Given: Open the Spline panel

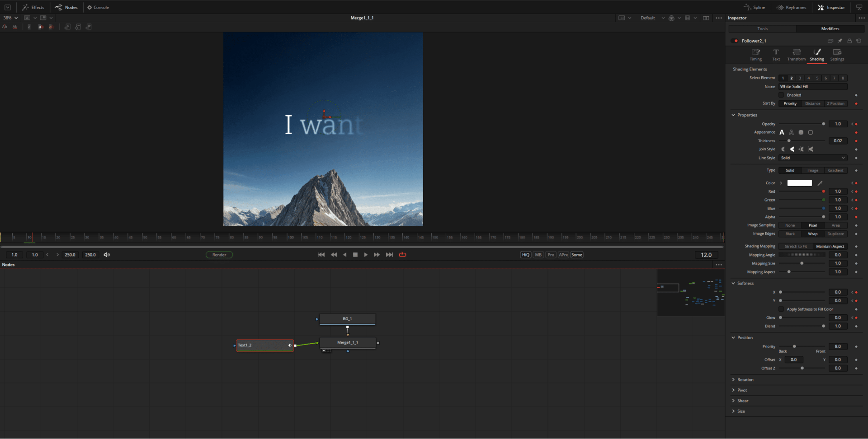Looking at the screenshot, I should tap(754, 7).
